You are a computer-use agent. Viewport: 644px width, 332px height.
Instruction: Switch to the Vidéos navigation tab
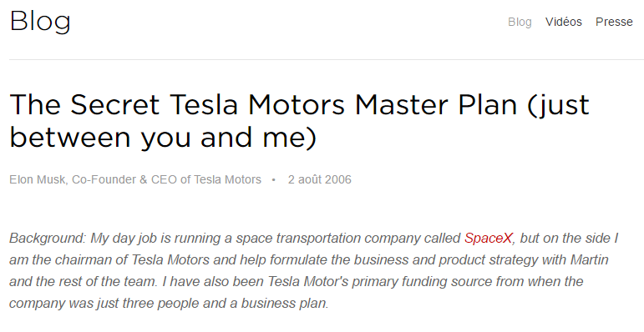tap(564, 22)
